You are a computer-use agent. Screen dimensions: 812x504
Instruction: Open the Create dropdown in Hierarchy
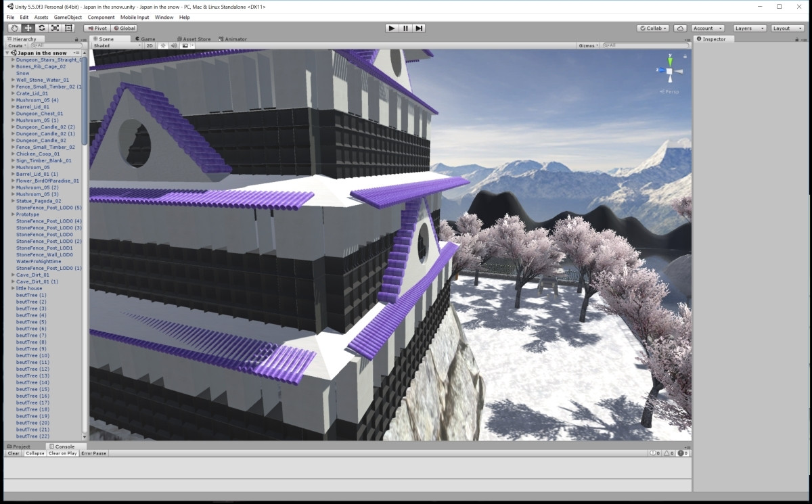click(16, 45)
